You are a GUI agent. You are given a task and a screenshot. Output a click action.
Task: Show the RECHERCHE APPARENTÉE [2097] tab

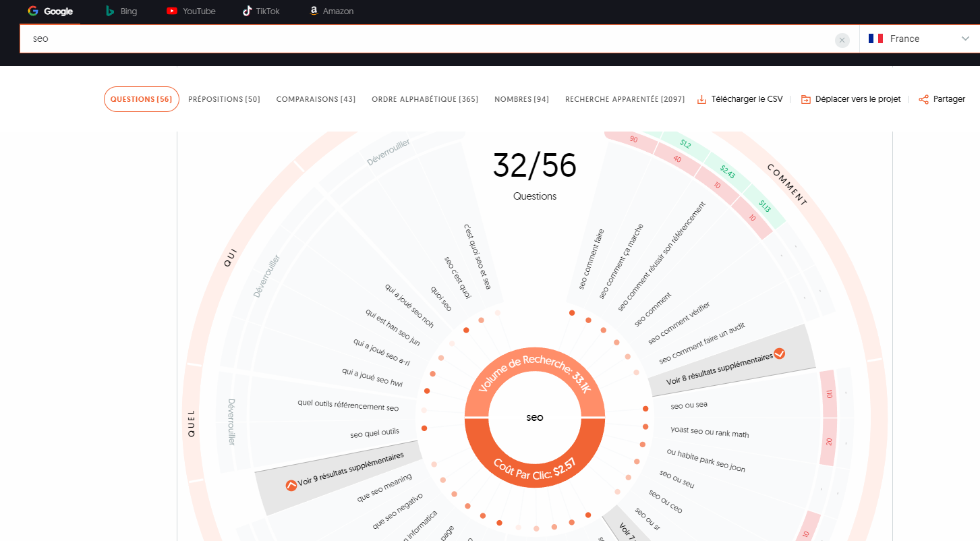[x=625, y=99]
